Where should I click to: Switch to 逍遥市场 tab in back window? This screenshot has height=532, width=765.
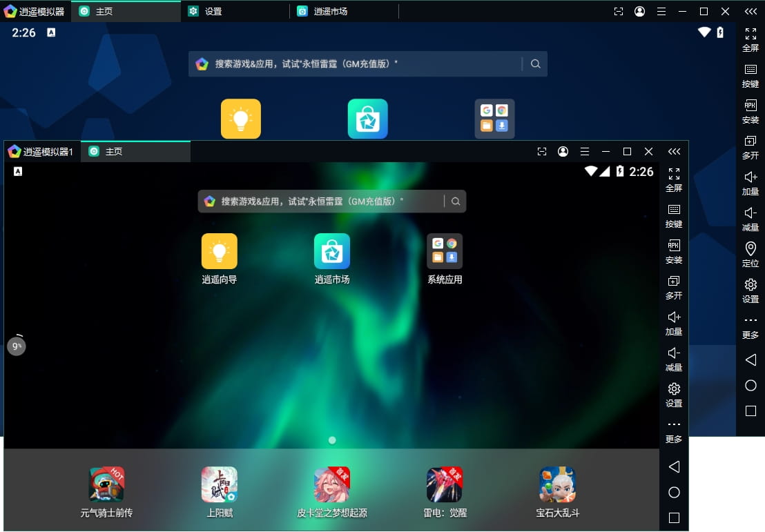tap(345, 11)
